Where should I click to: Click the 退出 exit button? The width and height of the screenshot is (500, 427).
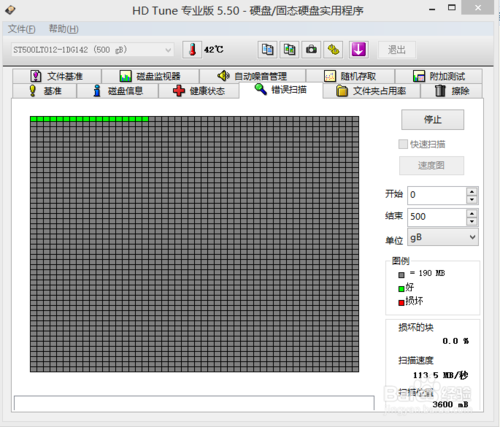397,50
